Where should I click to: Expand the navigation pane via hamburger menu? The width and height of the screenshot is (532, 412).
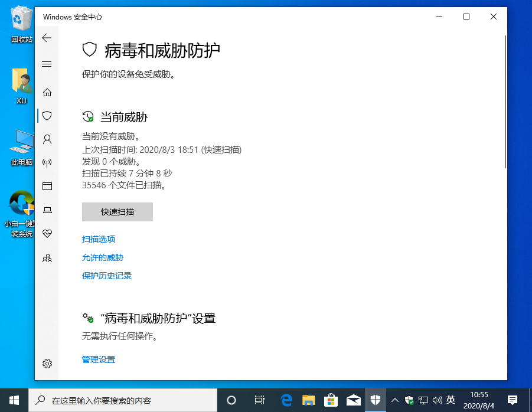click(47, 64)
